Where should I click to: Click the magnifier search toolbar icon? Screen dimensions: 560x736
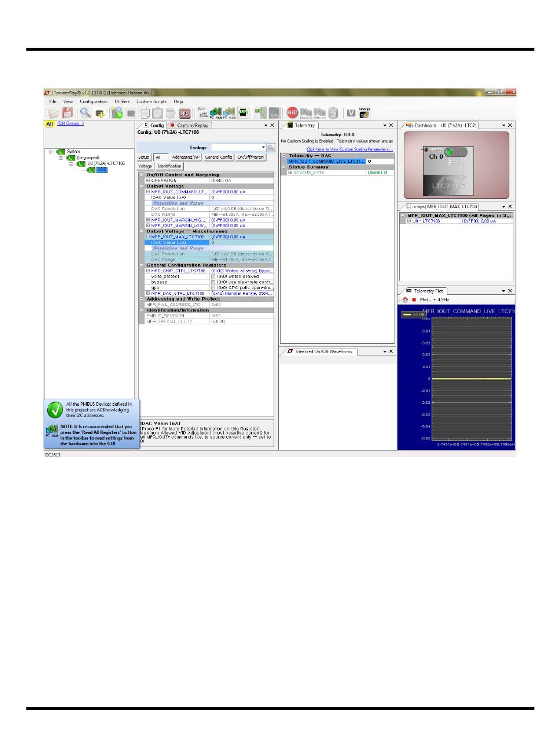(x=85, y=113)
